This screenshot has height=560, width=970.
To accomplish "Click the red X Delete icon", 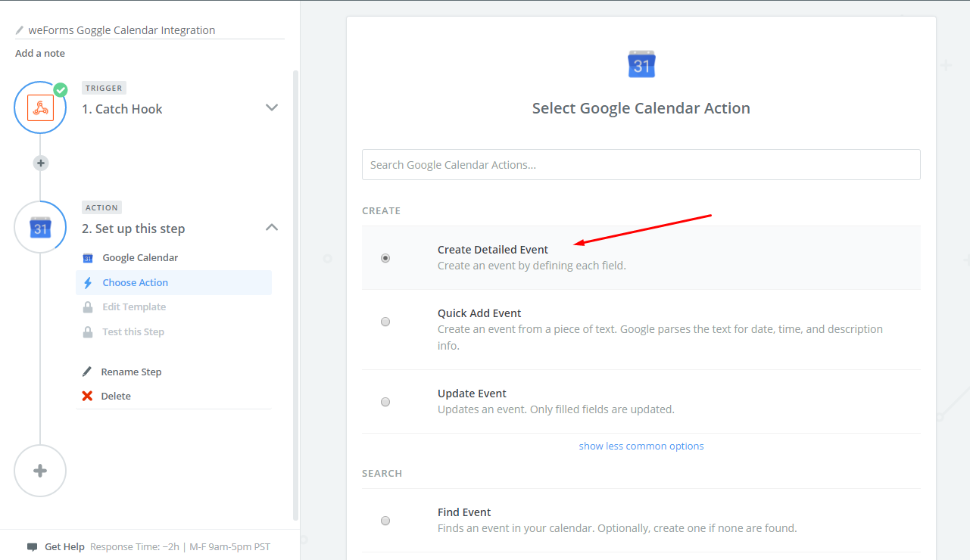I will (87, 396).
